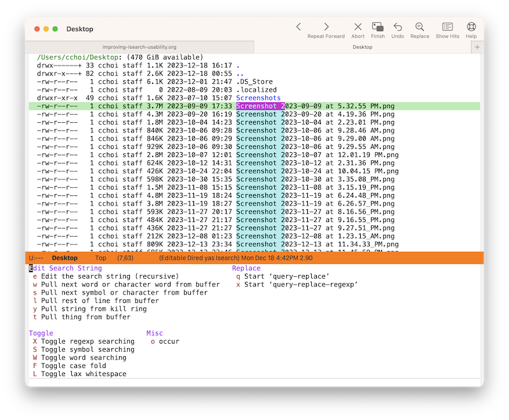The height and width of the screenshot is (420, 509).
Task: Click the 'Misc' section heading
Action: [x=155, y=333]
